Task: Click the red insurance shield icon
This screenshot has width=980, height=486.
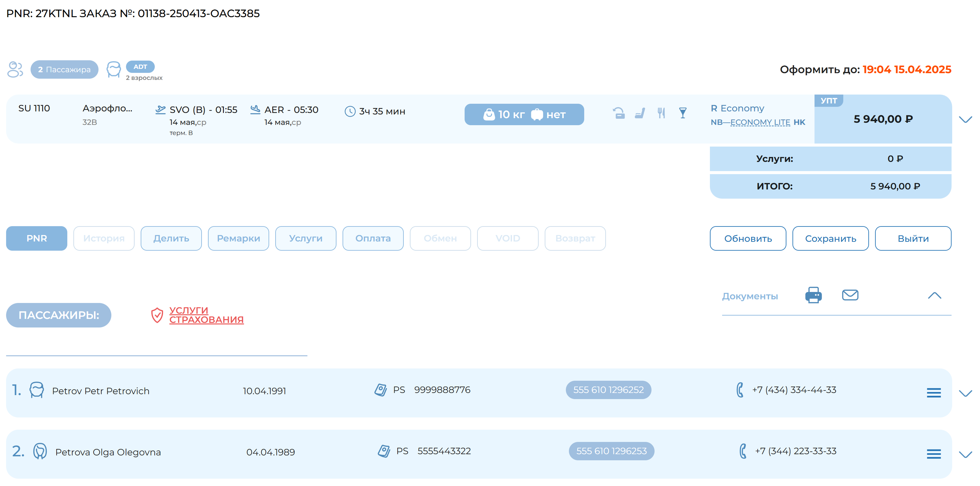Action: coord(157,315)
